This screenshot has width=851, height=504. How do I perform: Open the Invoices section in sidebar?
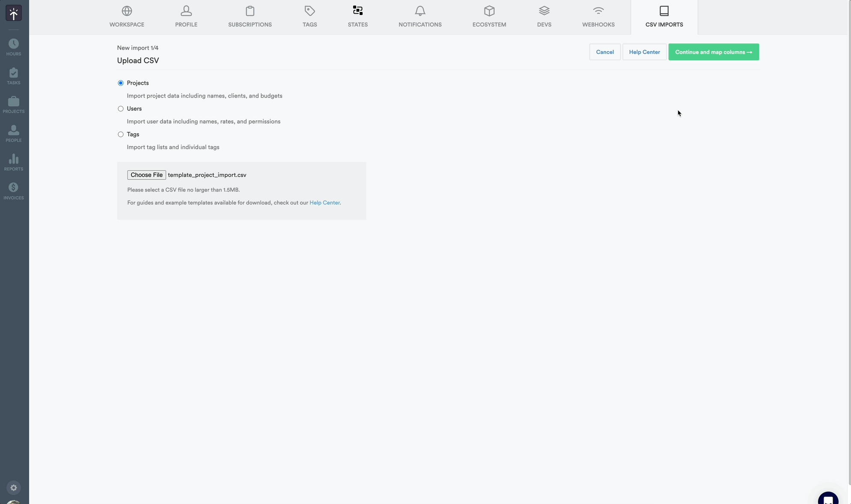tap(14, 190)
